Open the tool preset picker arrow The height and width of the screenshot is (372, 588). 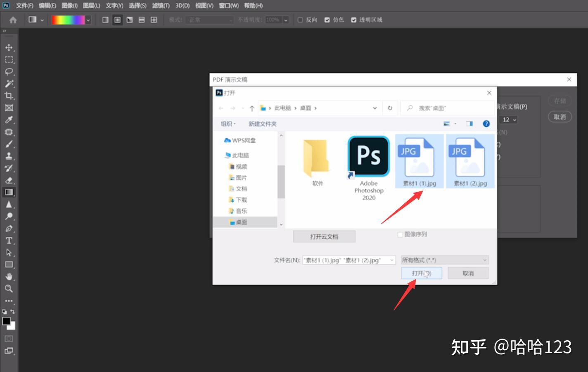coord(42,20)
